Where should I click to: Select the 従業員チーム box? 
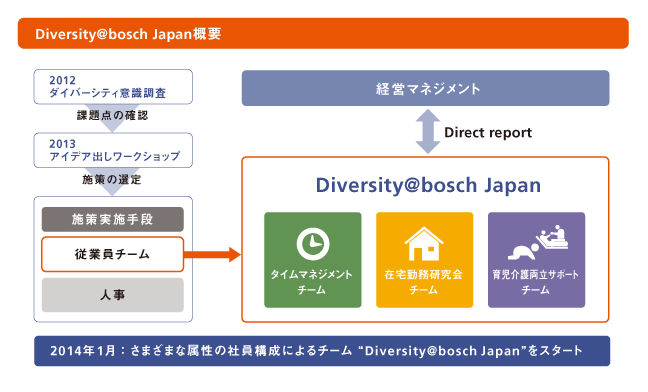pos(112,254)
